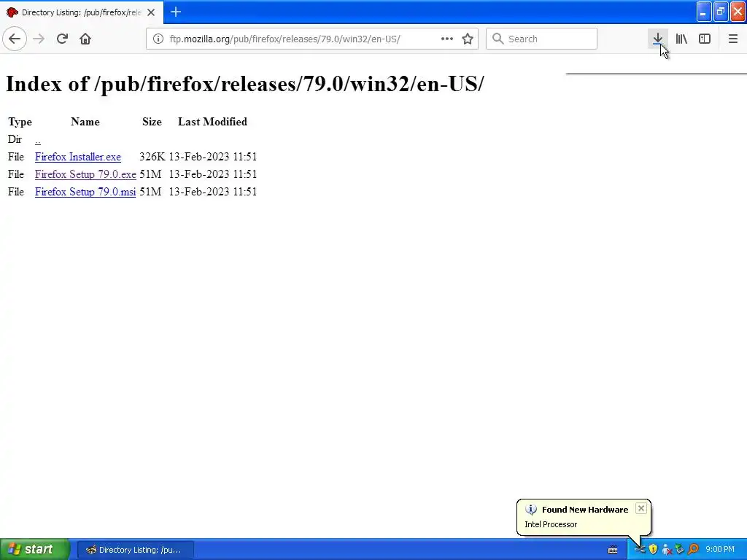Open a new tab with the plus button
This screenshot has width=747, height=560.
tap(176, 12)
